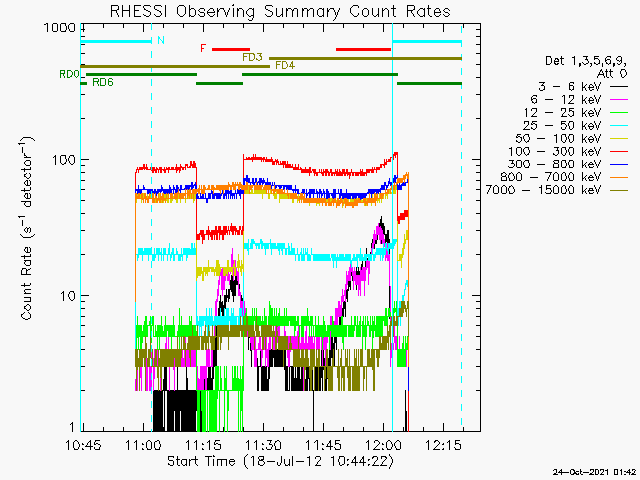Select the 300 - 800 keV legend label

(555, 164)
